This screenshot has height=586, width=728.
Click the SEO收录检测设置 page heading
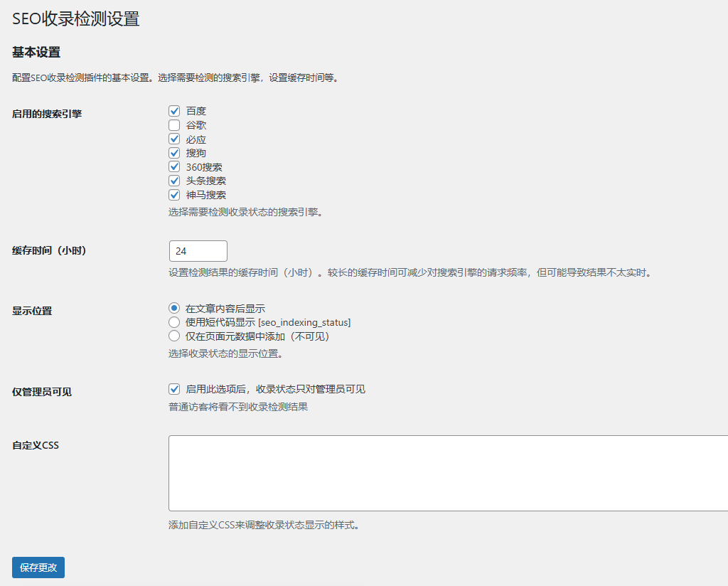[x=76, y=19]
